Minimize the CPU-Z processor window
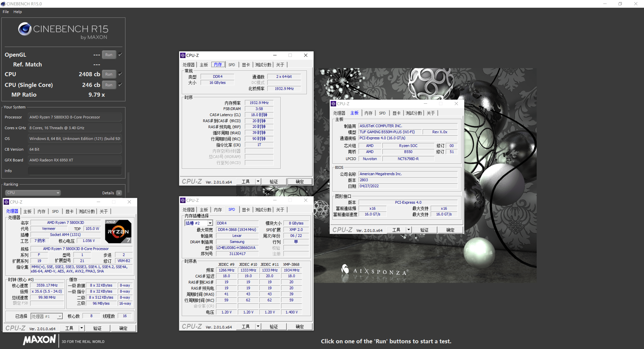644x349 pixels. [x=98, y=202]
